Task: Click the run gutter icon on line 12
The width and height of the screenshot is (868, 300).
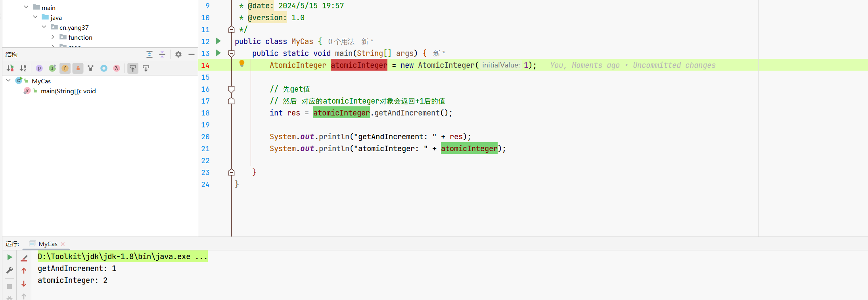Action: [x=218, y=41]
